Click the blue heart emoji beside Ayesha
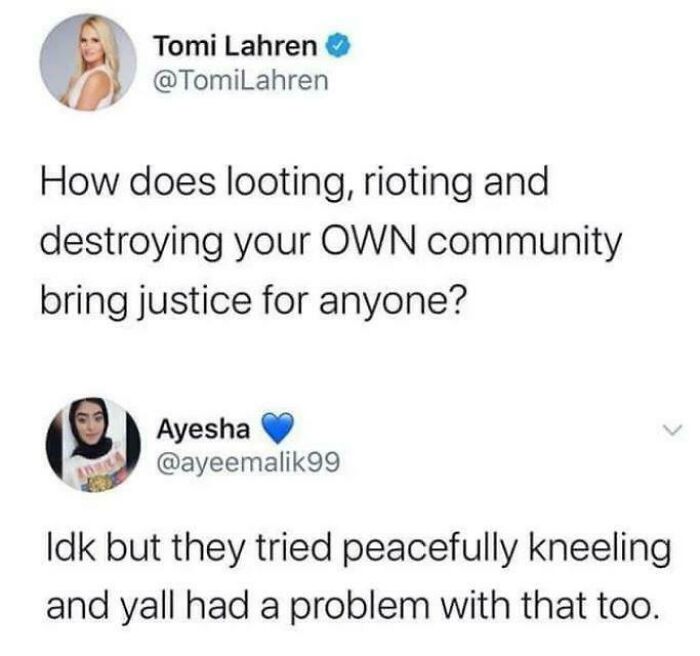700x656 pixels. (277, 427)
